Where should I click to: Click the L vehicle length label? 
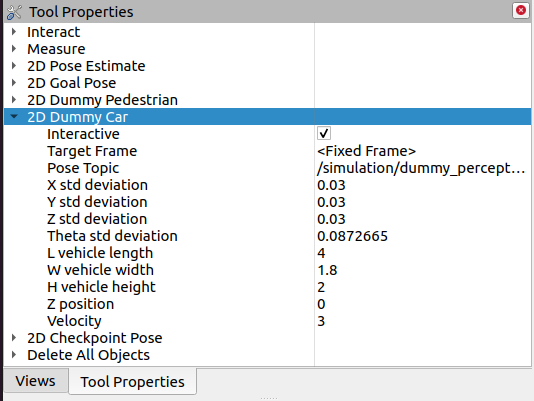100,253
